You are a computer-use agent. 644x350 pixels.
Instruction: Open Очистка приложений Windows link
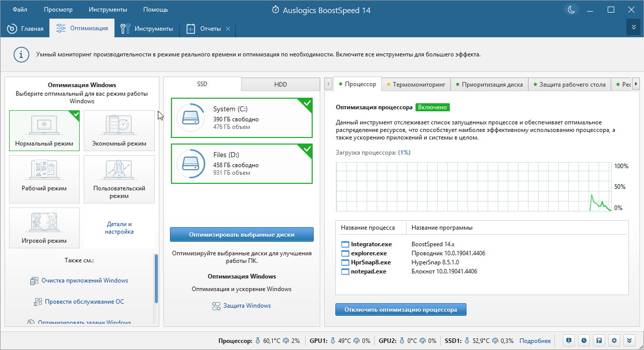(85, 281)
